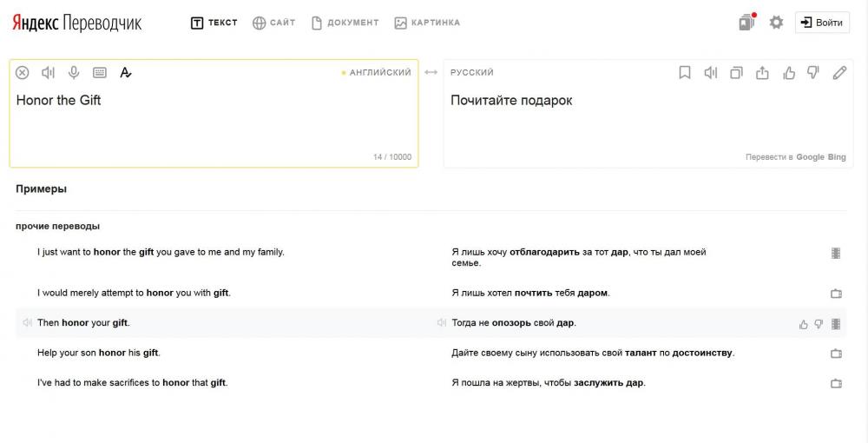Dislike the translation with thumbs down
Screen dimensions: 868x443
pyautogui.click(x=813, y=73)
